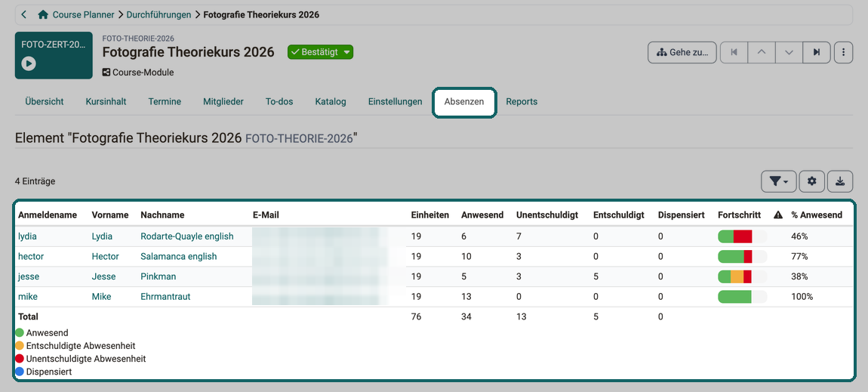Open Pinkman last name link
Image resolution: width=868 pixels, height=392 pixels.
159,276
